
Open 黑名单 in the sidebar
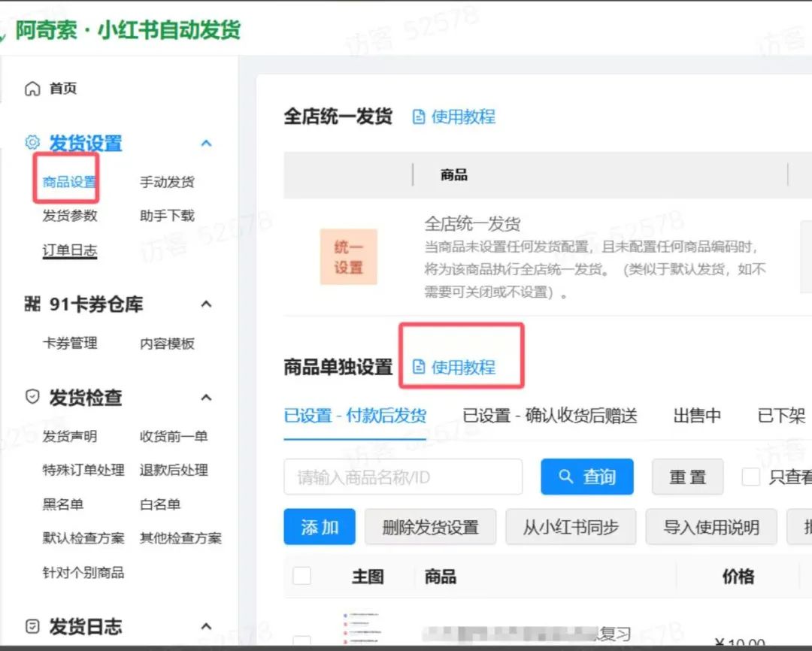(62, 504)
